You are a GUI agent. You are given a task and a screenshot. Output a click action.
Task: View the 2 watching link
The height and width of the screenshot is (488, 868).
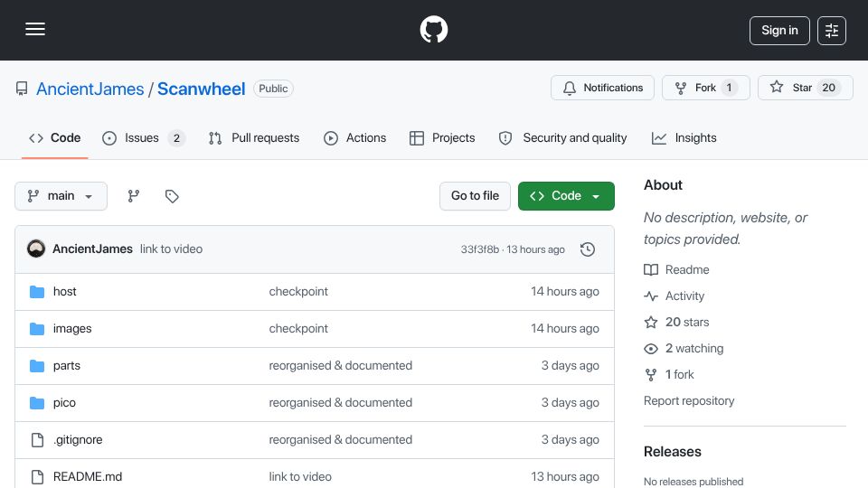[684, 349]
